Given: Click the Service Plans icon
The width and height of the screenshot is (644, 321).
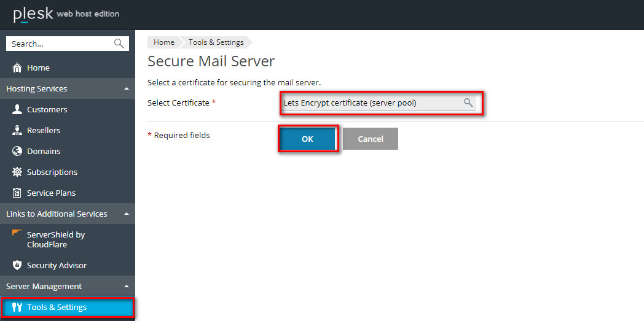Looking at the screenshot, I should point(17,193).
